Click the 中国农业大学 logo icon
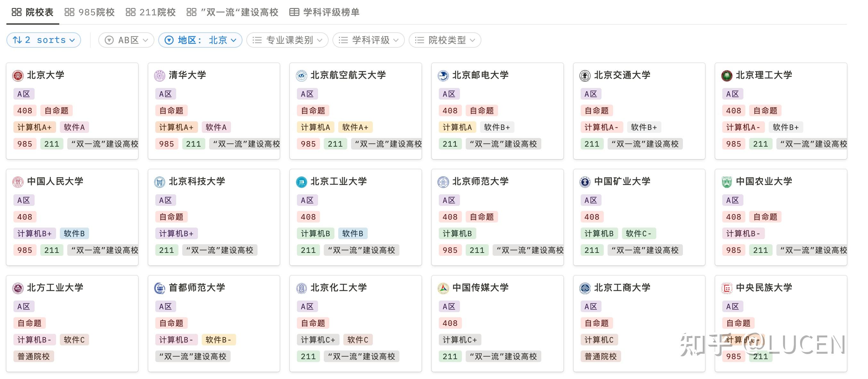The width and height of the screenshot is (868, 379). pyautogui.click(x=727, y=182)
